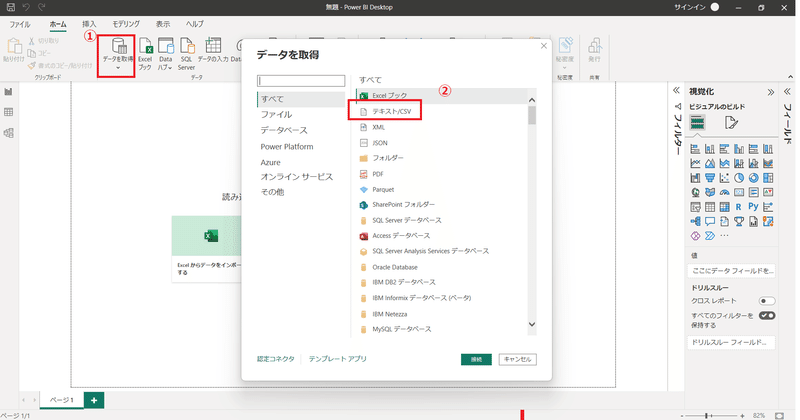Select the slicer visual

[695, 207]
